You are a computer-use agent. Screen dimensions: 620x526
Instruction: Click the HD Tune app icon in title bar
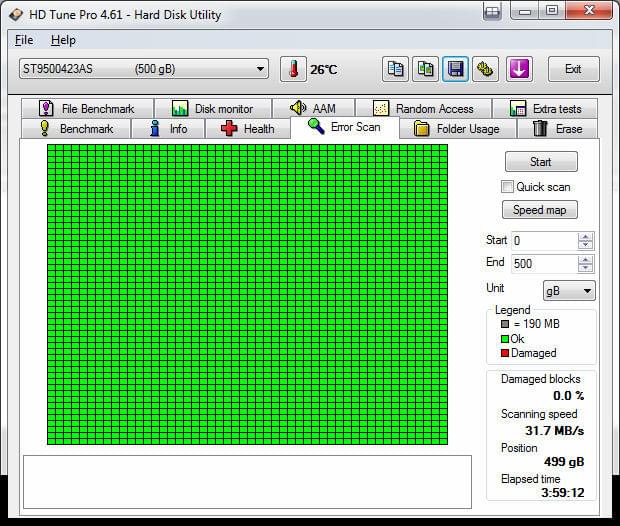coord(16,15)
